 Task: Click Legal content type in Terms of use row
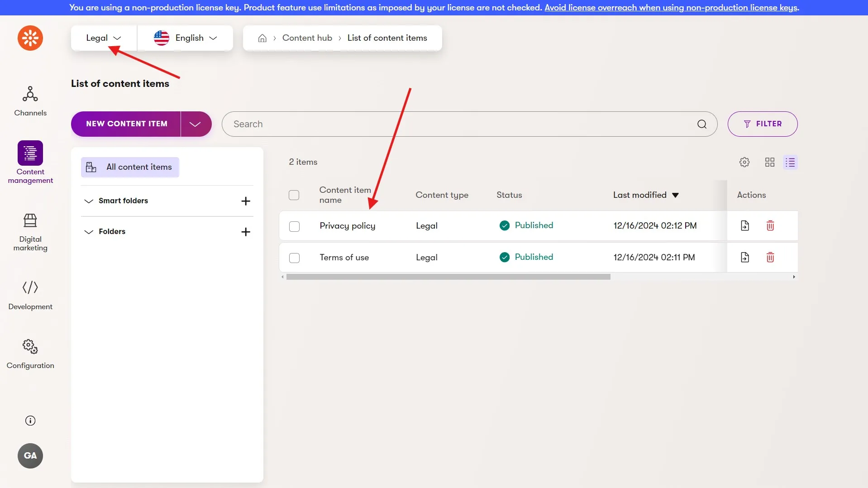(x=427, y=257)
